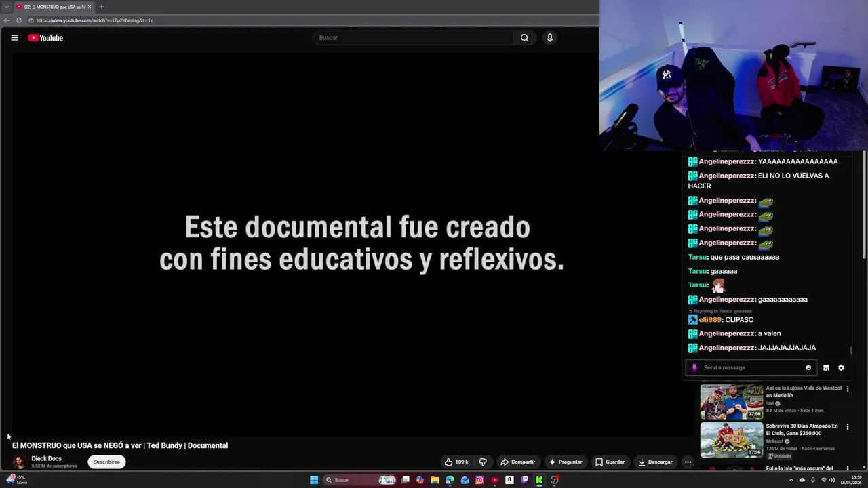
Task: Open the green Kick app in taskbar
Action: pos(539,480)
